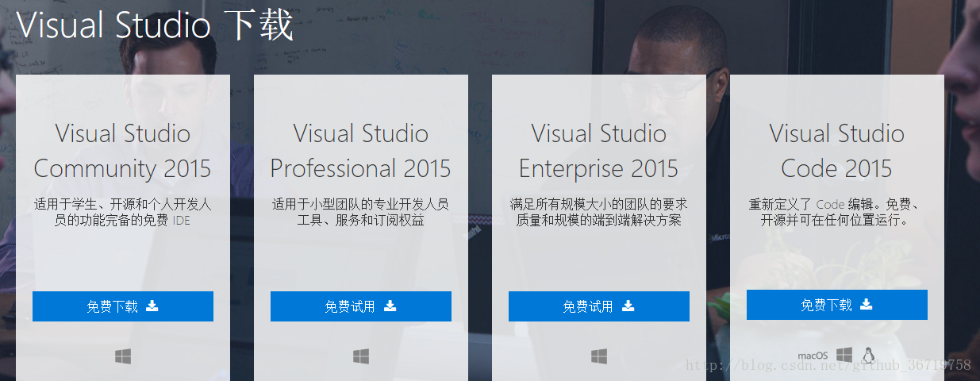Click 免费试用 button for Professional 2015
The height and width of the screenshot is (381, 980).
click(361, 306)
